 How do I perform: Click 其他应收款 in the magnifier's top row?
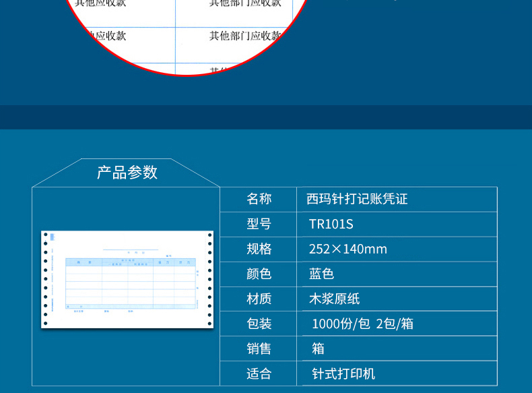(x=101, y=3)
